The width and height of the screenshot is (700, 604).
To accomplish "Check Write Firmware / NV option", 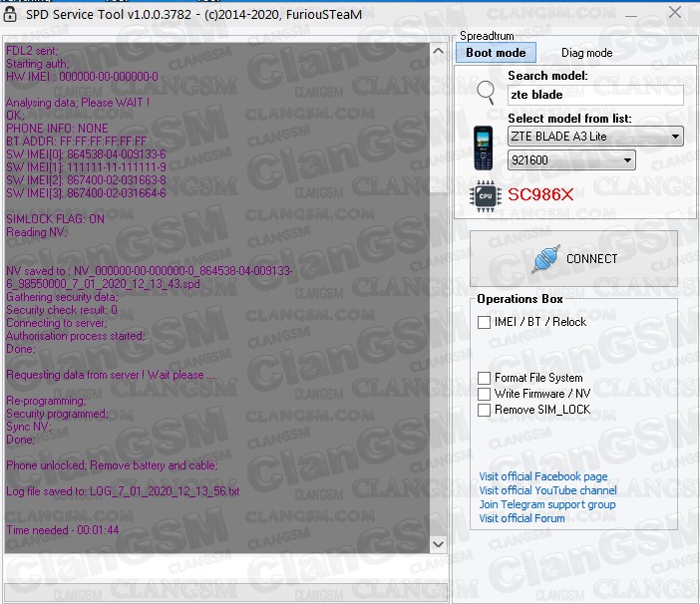I will coord(484,394).
